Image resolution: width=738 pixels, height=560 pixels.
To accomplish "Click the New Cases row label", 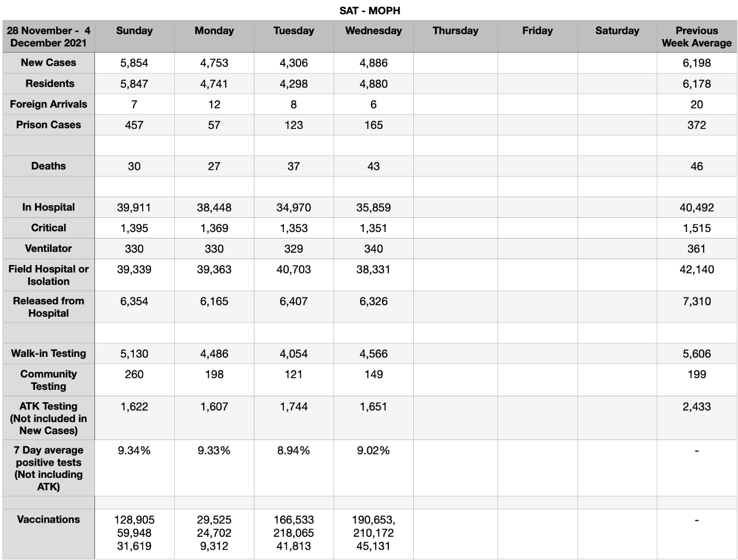I will [48, 63].
